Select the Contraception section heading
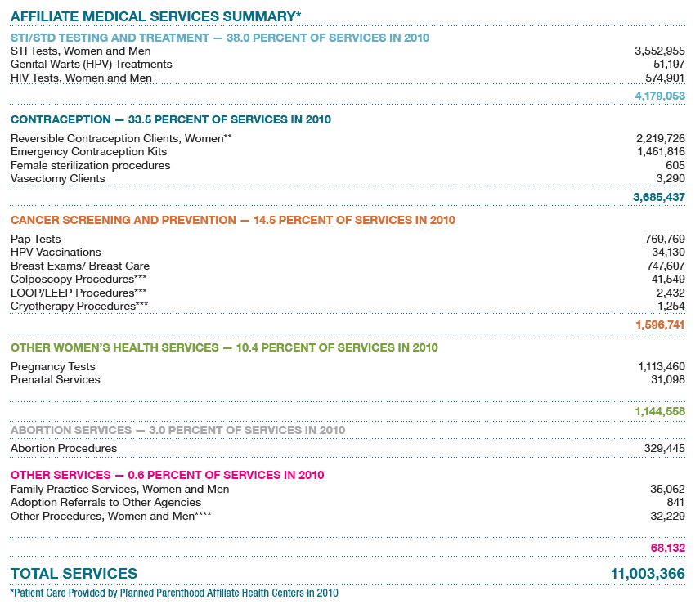This screenshot has width=700, height=609. pyautogui.click(x=170, y=119)
